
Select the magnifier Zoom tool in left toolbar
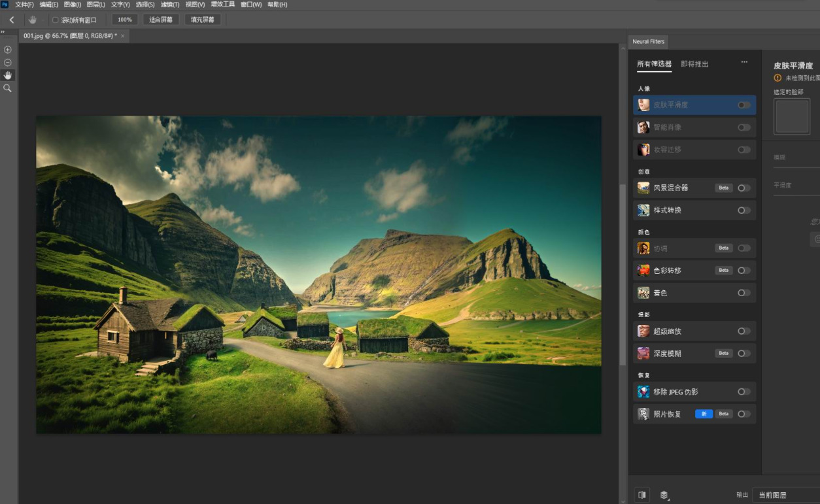8,88
